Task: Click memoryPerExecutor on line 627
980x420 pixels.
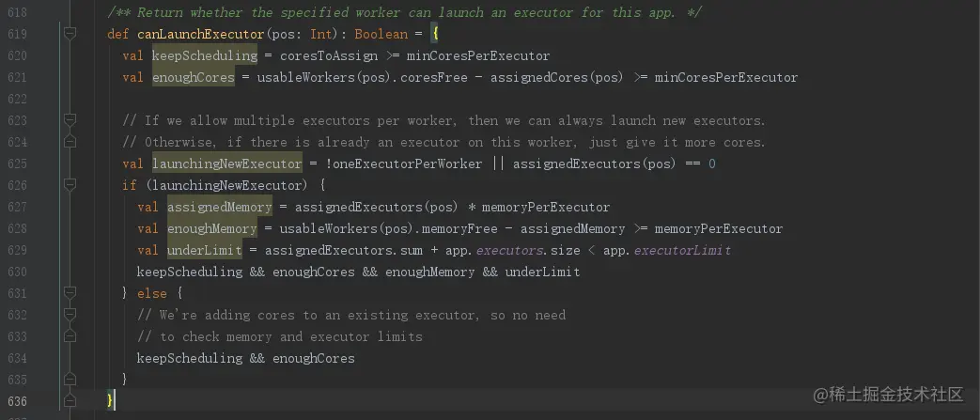Action: tap(546, 207)
